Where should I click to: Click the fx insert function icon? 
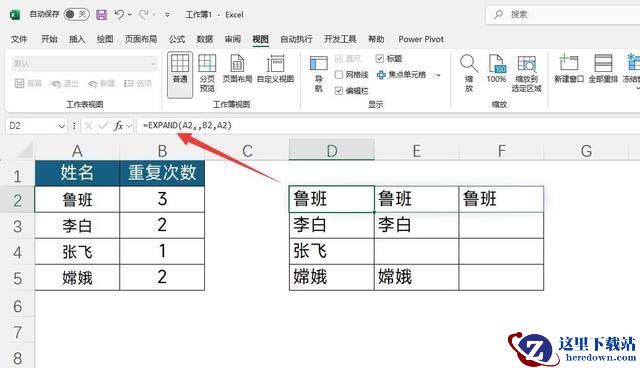coord(119,126)
